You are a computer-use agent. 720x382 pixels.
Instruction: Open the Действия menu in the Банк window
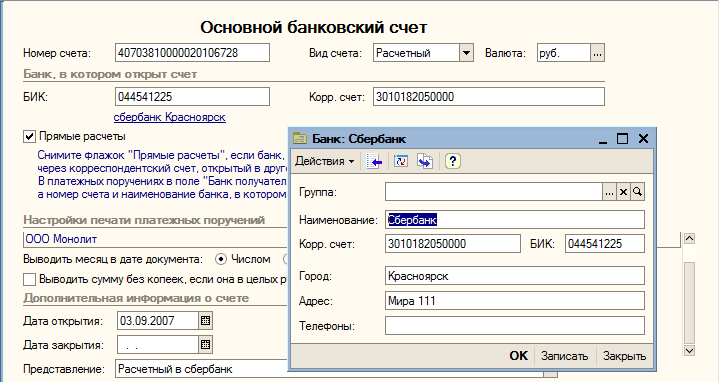pyautogui.click(x=325, y=162)
